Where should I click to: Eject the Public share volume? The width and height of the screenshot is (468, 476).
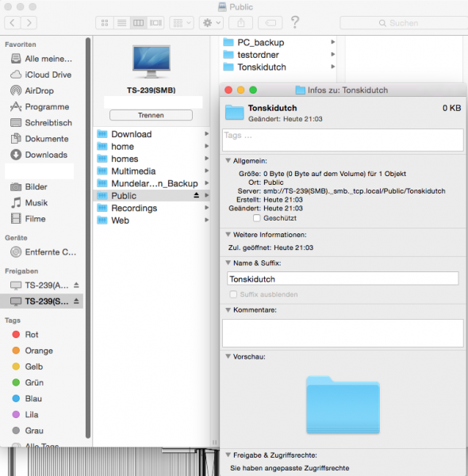pyautogui.click(x=197, y=195)
